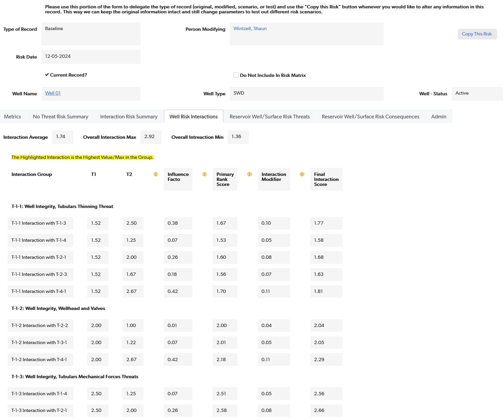504x420 pixels.
Task: Open the Well 01 link
Action: coord(53,93)
